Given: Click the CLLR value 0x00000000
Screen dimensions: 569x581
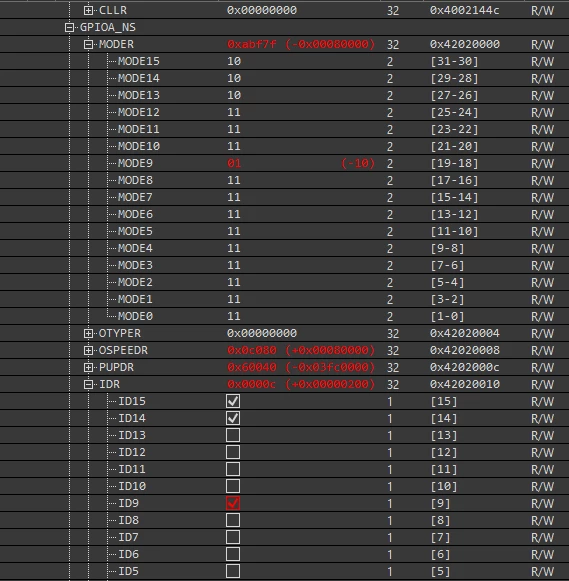Looking at the screenshot, I should point(262,10).
